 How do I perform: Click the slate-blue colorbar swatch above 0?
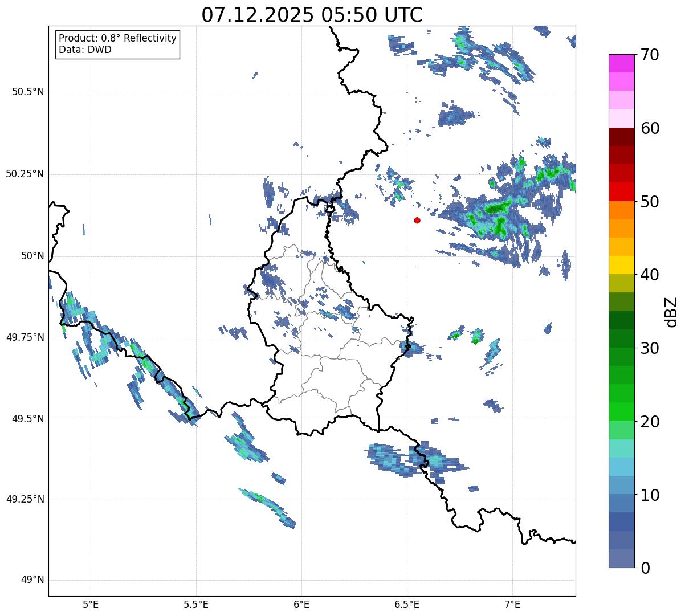(622, 558)
